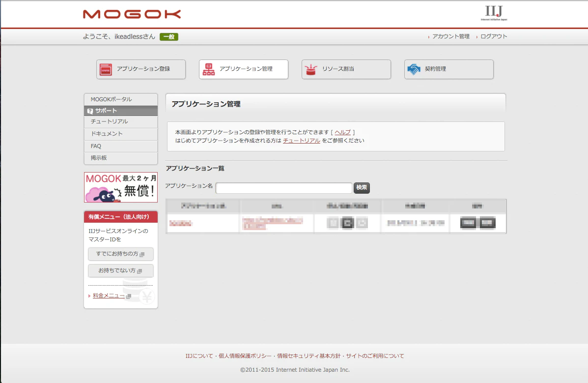
Task: Click the お持ちでない方 button
Action: 121,270
